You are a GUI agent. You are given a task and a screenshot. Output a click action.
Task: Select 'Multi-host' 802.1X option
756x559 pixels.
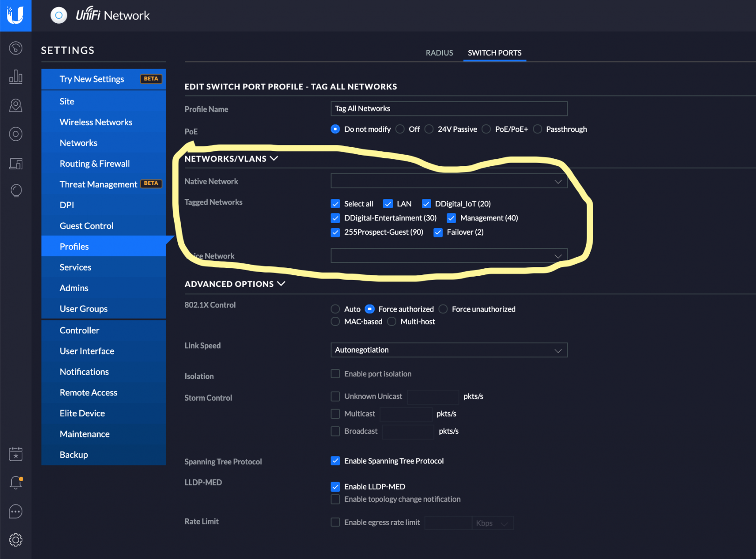point(391,321)
